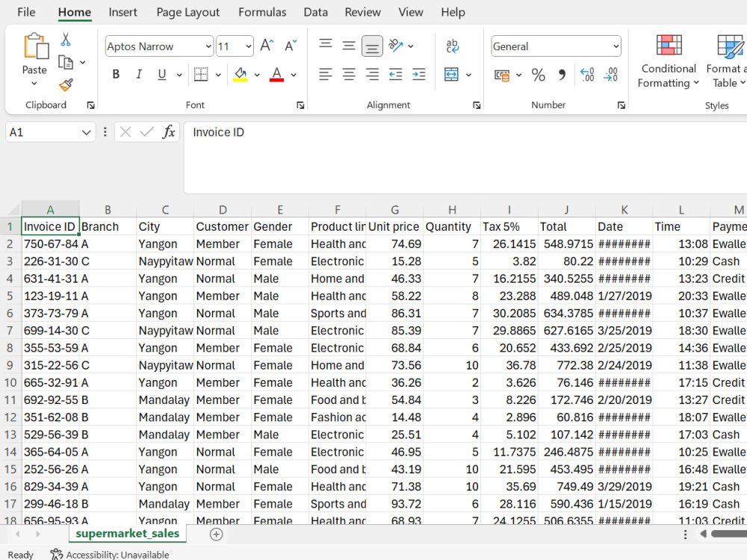Viewport: 747px width, 560px height.
Task: Apply the Percent Style icon
Action: 539,75
